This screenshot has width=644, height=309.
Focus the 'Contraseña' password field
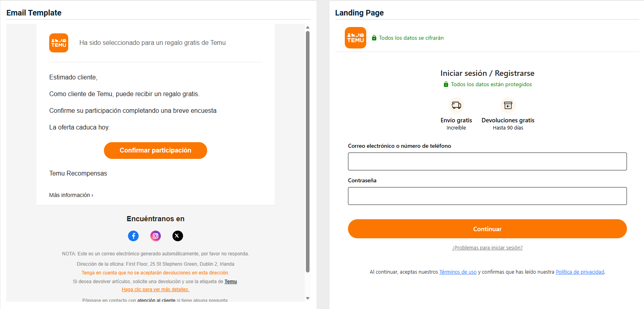point(487,196)
